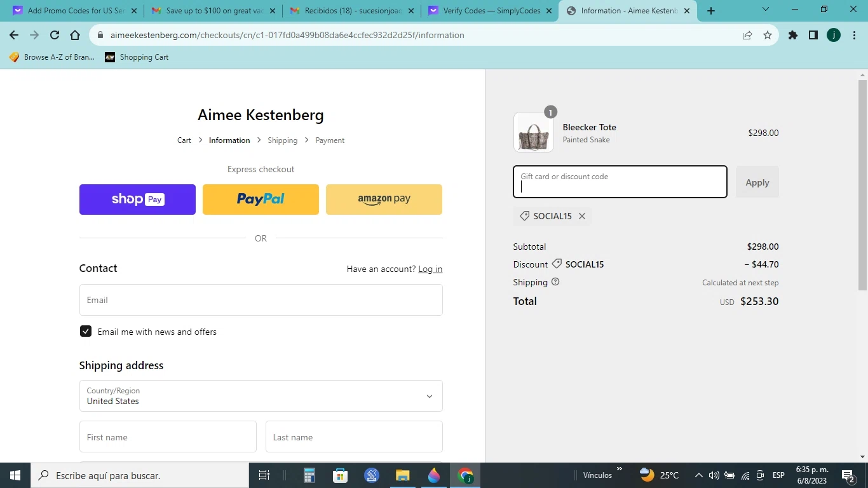
Task: Expand Vínculos toolbar chevron in taskbar
Action: pos(619,470)
